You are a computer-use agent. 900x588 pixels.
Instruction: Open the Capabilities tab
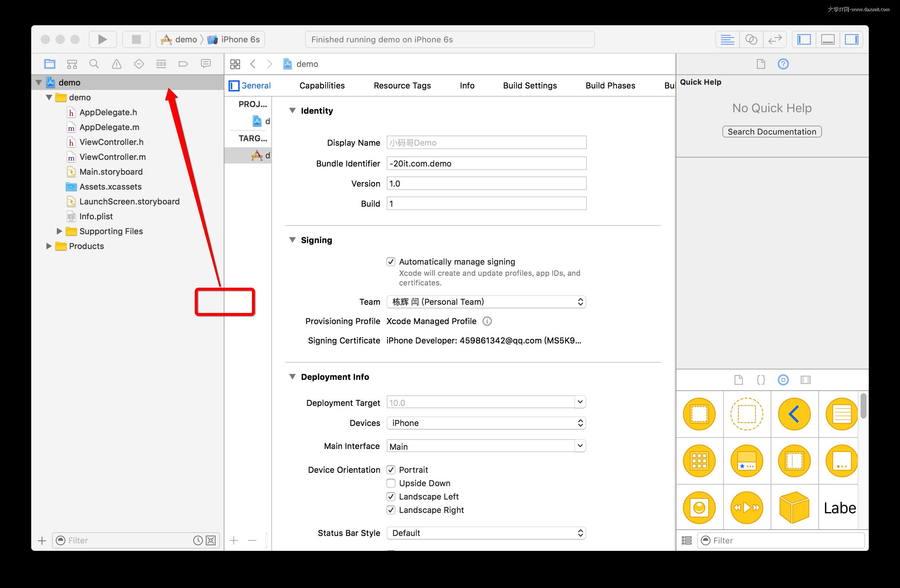click(322, 85)
